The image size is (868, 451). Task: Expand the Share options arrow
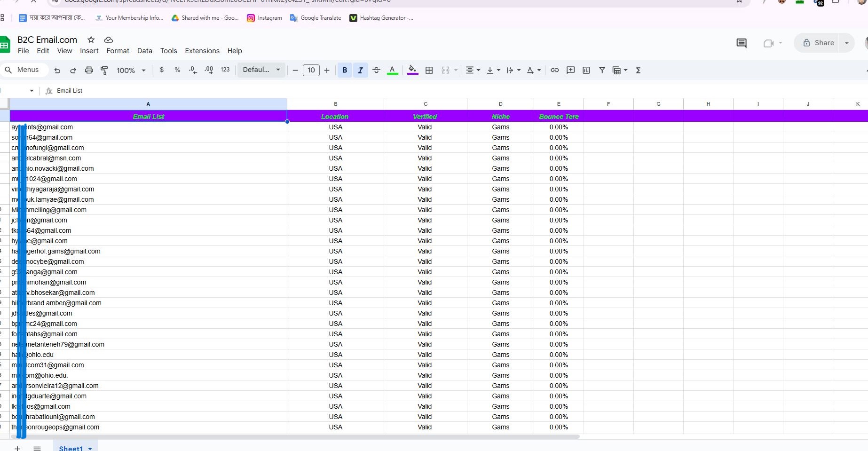pyautogui.click(x=847, y=43)
